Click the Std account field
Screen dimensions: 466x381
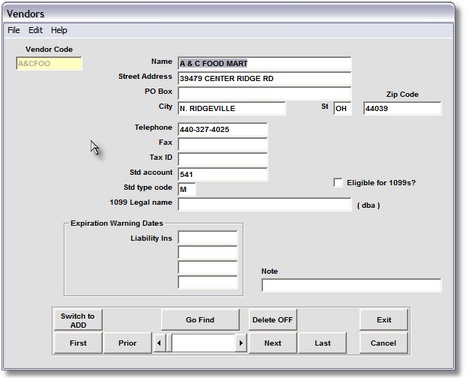click(x=223, y=174)
